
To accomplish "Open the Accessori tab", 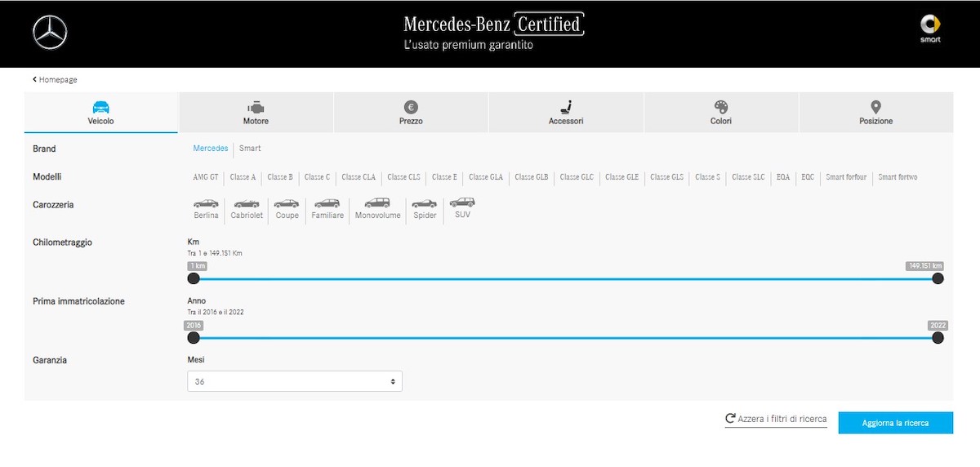I will (566, 113).
